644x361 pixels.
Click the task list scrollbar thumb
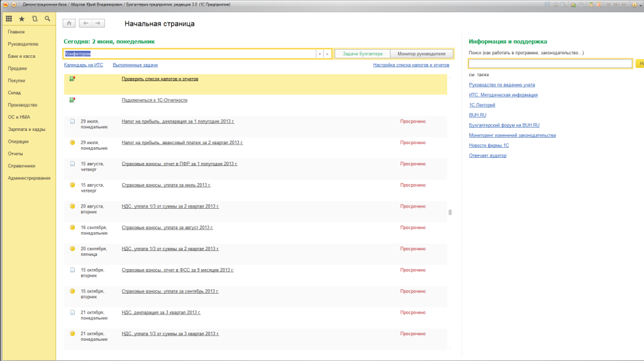[450, 213]
